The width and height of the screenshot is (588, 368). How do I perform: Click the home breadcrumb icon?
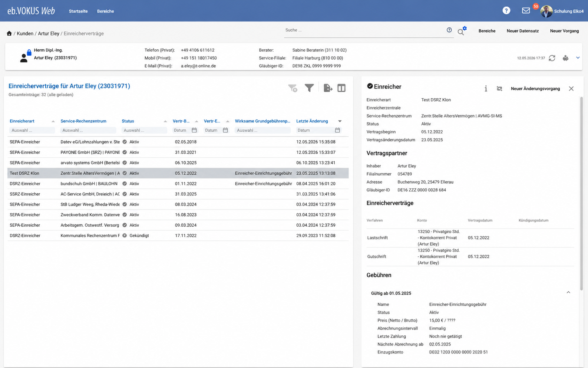pos(9,33)
